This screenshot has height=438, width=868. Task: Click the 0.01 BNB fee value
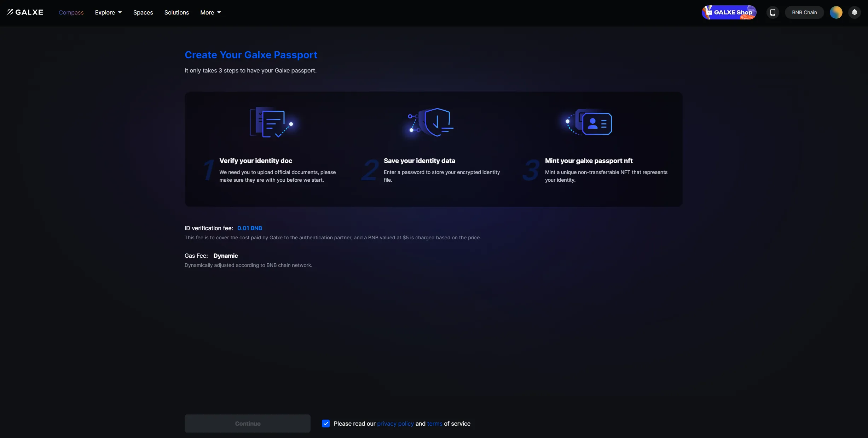point(250,228)
